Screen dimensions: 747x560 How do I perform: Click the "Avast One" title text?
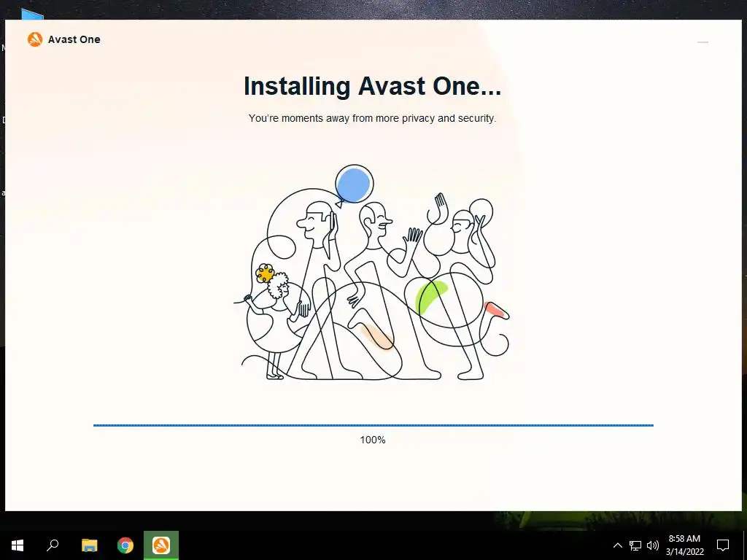pyautogui.click(x=74, y=39)
